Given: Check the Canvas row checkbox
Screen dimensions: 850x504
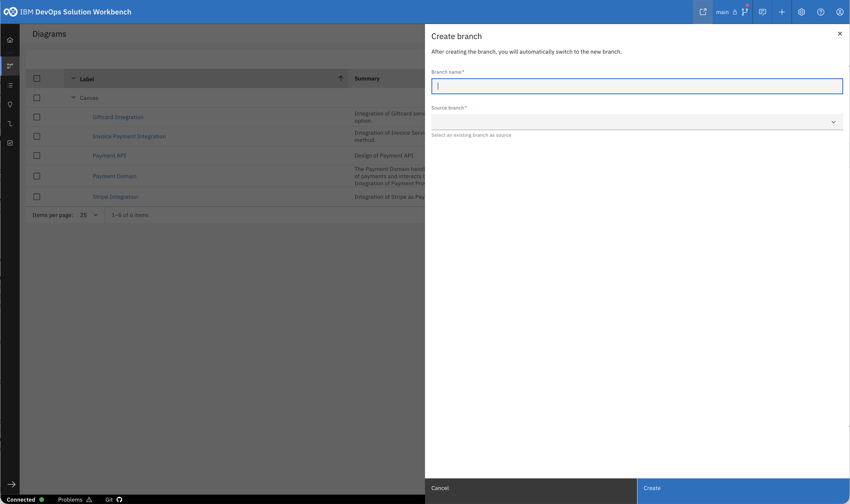Looking at the screenshot, I should (x=37, y=98).
